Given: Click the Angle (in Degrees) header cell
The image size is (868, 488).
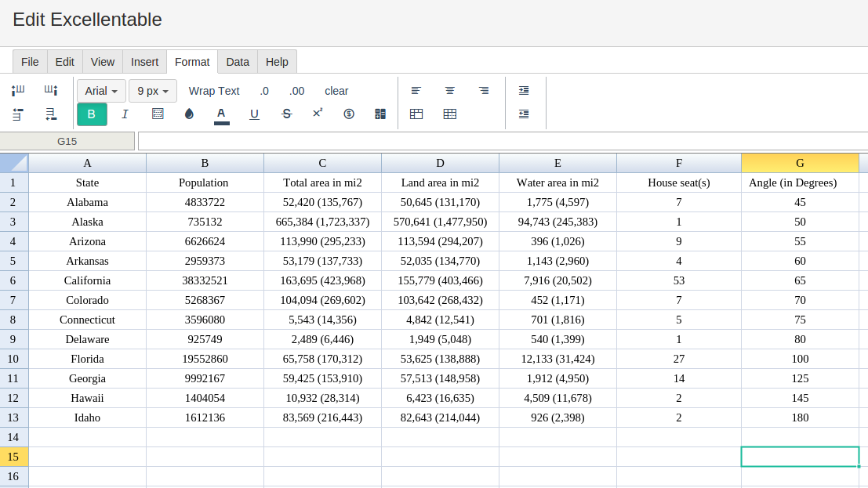Looking at the screenshot, I should pyautogui.click(x=800, y=183).
